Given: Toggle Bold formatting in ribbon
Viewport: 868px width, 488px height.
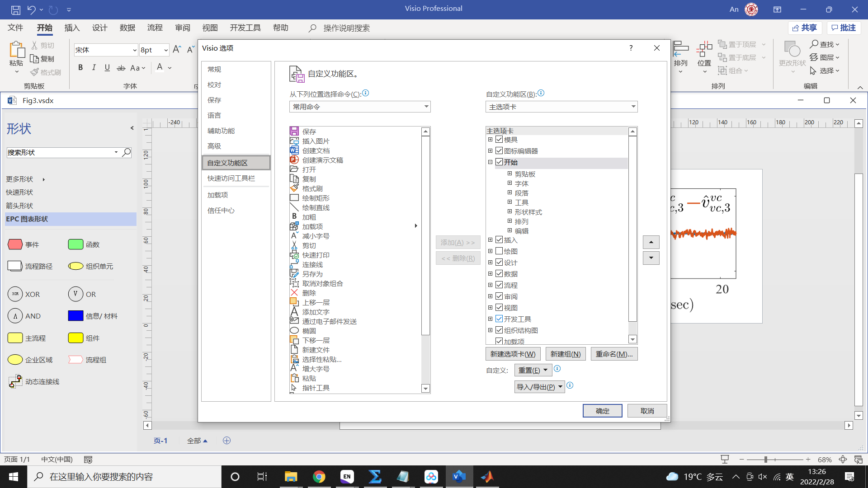Looking at the screenshot, I should (80, 68).
